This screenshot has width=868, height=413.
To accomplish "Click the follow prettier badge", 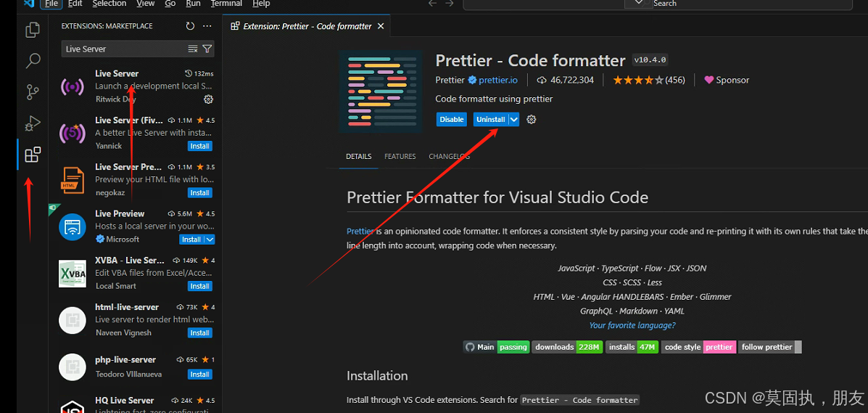I will 770,347.
